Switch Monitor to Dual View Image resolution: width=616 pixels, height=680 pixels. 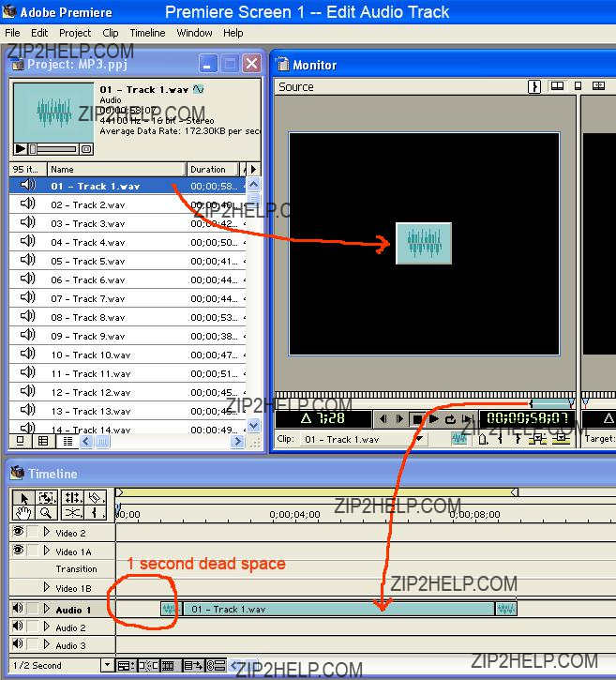click(x=557, y=86)
